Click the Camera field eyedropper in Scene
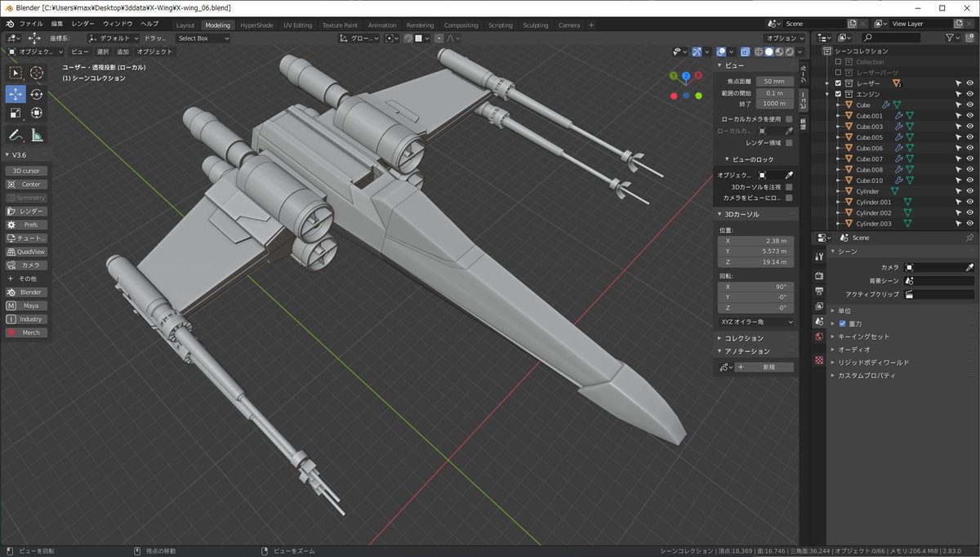 (970, 267)
